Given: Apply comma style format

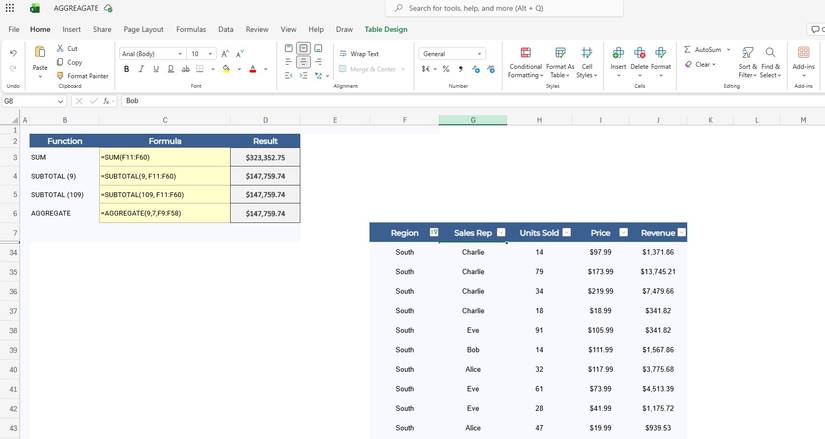Looking at the screenshot, I should pos(461,69).
